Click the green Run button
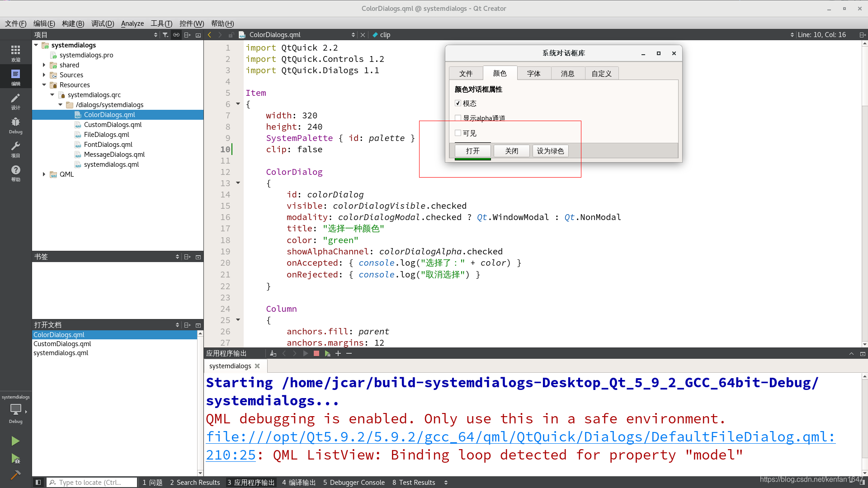 click(x=15, y=441)
